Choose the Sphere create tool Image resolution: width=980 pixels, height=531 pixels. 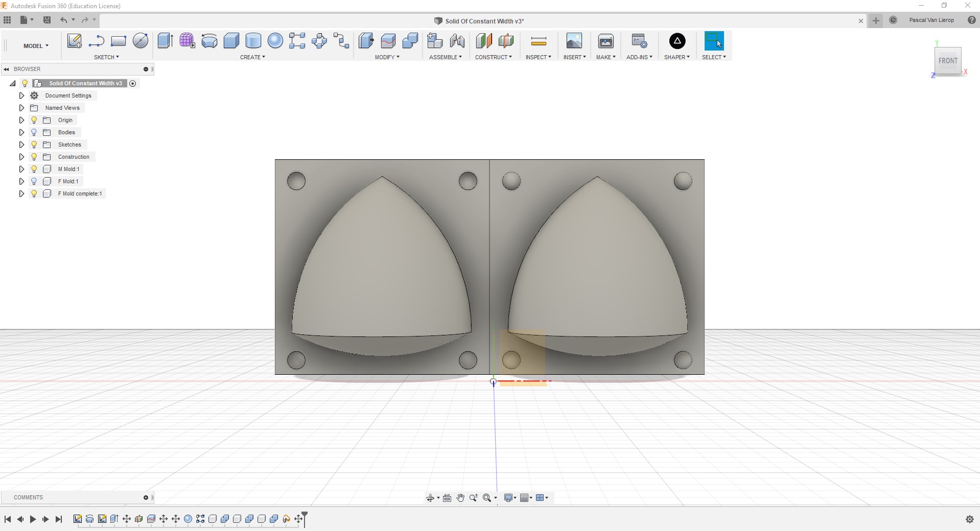coord(275,41)
